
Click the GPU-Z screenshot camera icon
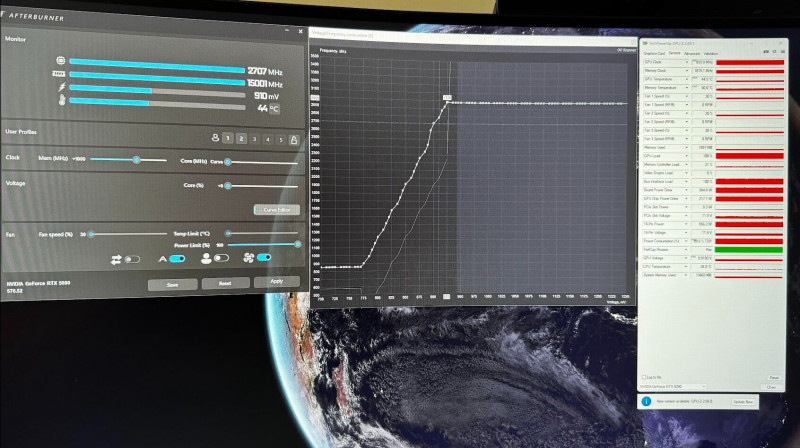[x=766, y=52]
